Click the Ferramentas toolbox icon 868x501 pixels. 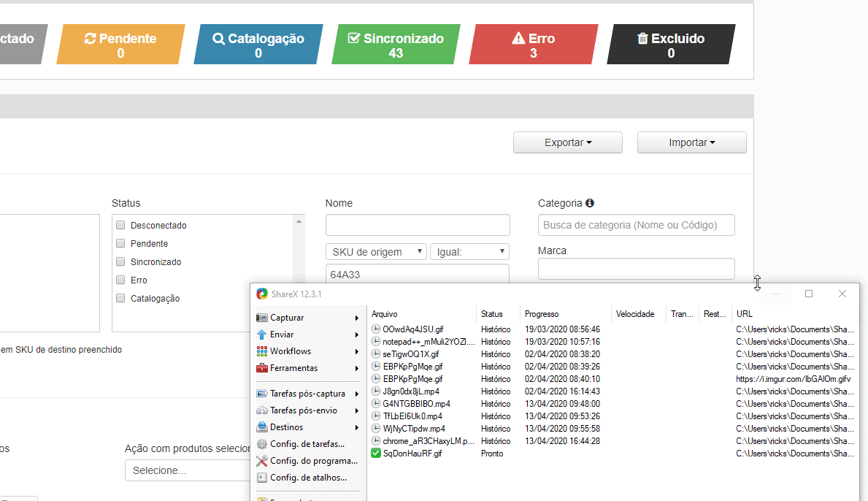point(262,368)
